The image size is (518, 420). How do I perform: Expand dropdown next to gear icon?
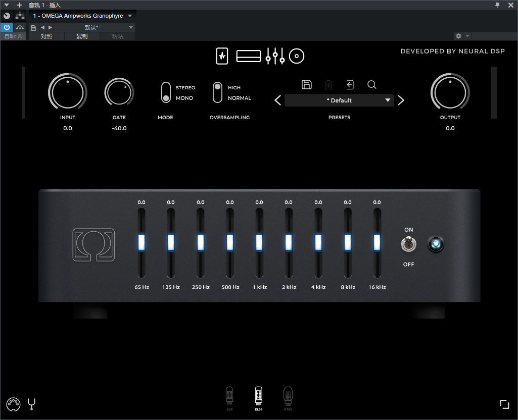(x=467, y=36)
